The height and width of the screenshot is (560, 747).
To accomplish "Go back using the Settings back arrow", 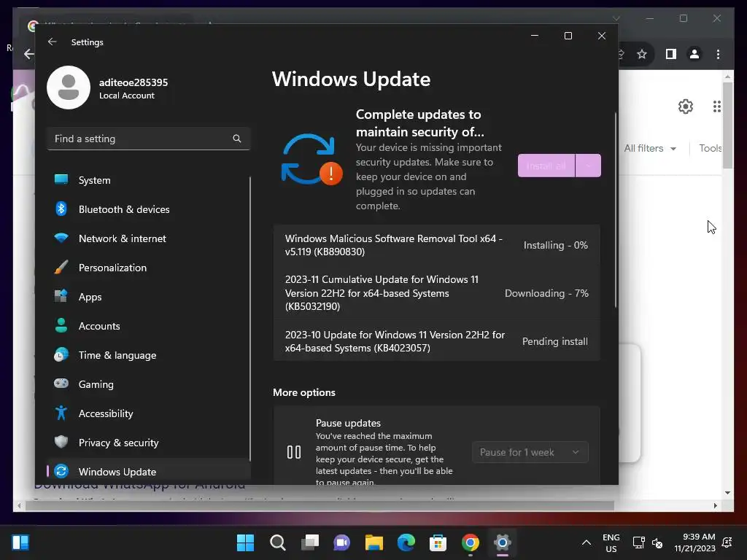I will (x=52, y=42).
